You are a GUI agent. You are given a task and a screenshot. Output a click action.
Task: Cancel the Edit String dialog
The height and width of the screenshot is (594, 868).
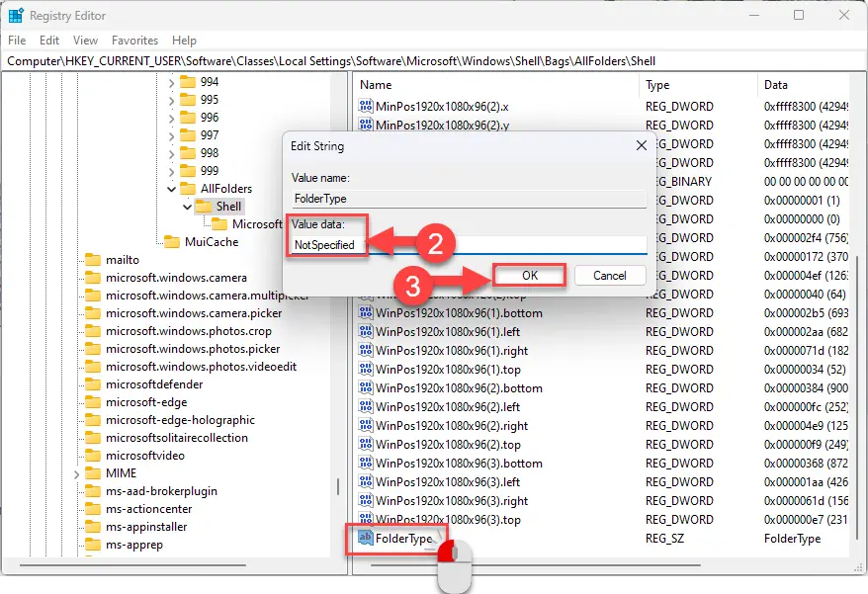tap(610, 276)
